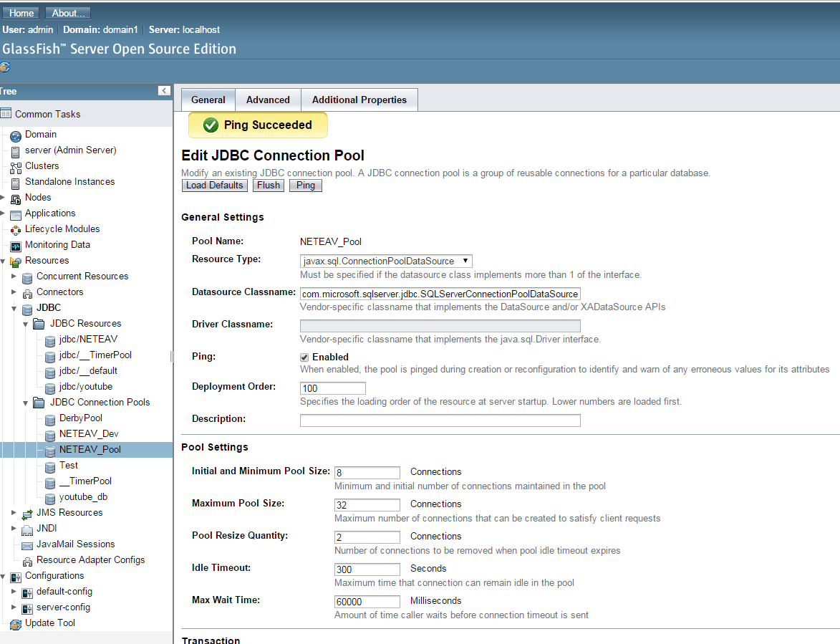Screen dimensions: 840x644
Task: Click the JavaMail Sessions envelope icon
Action: coord(27,546)
